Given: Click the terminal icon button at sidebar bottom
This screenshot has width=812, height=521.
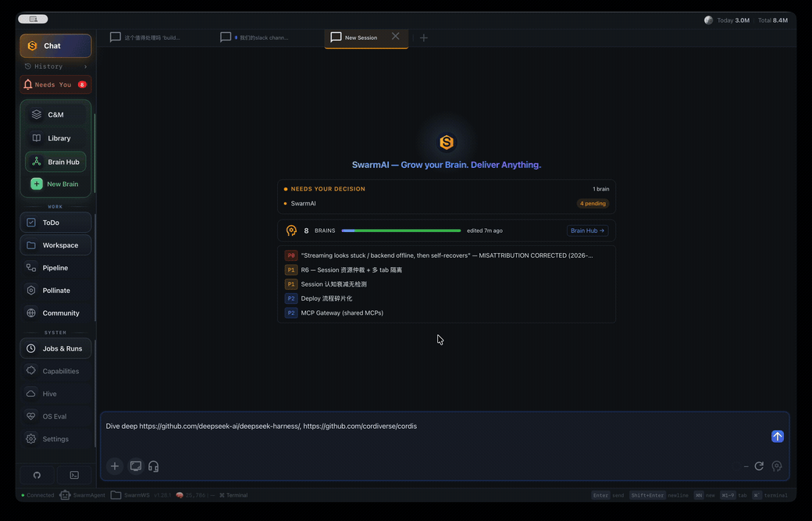Looking at the screenshot, I should tap(75, 475).
